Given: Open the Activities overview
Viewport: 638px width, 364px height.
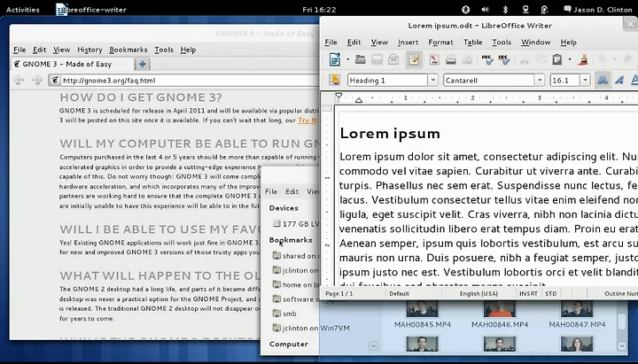Looking at the screenshot, I should coord(23,10).
